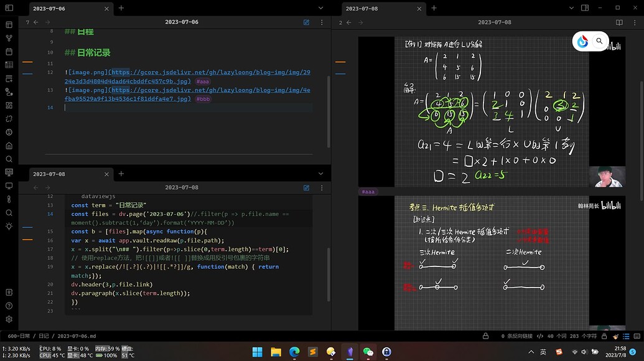
Task: Add new tab in right tab group
Action: (434, 8)
